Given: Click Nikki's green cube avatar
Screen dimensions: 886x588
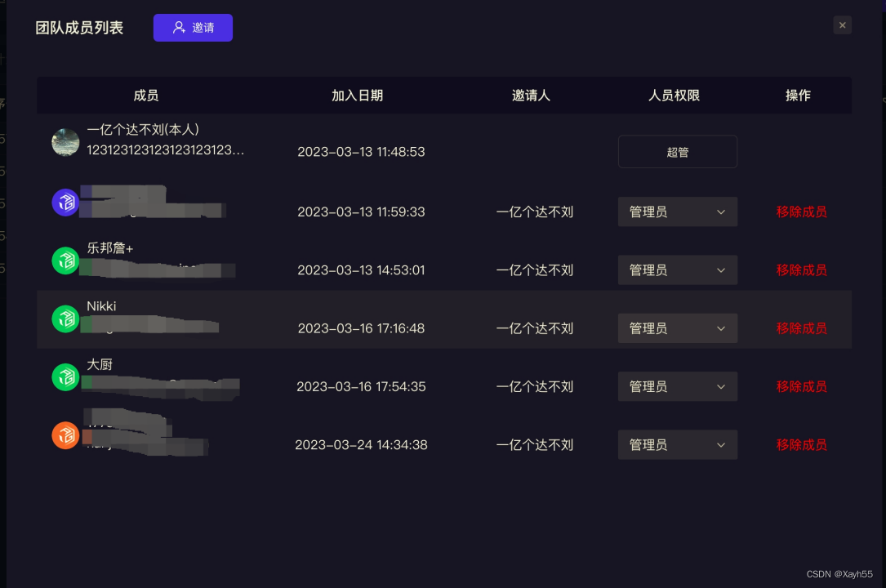Looking at the screenshot, I should pyautogui.click(x=65, y=318).
